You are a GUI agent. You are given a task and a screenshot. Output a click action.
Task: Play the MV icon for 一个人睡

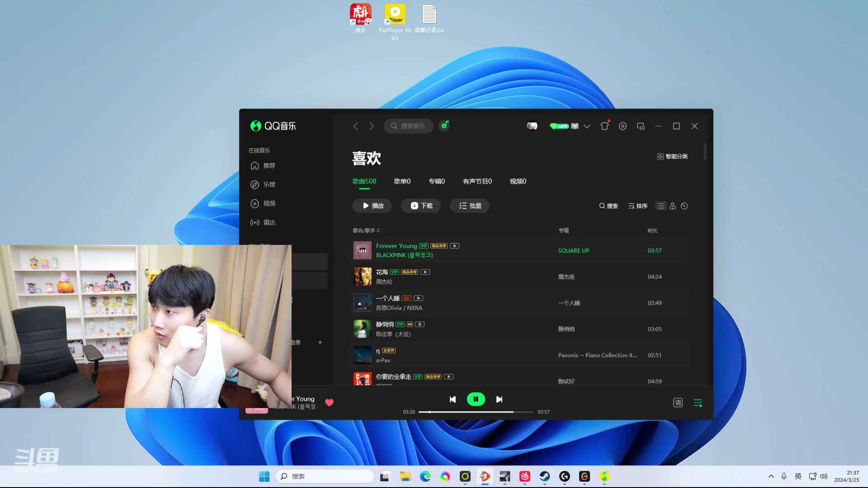click(x=419, y=298)
